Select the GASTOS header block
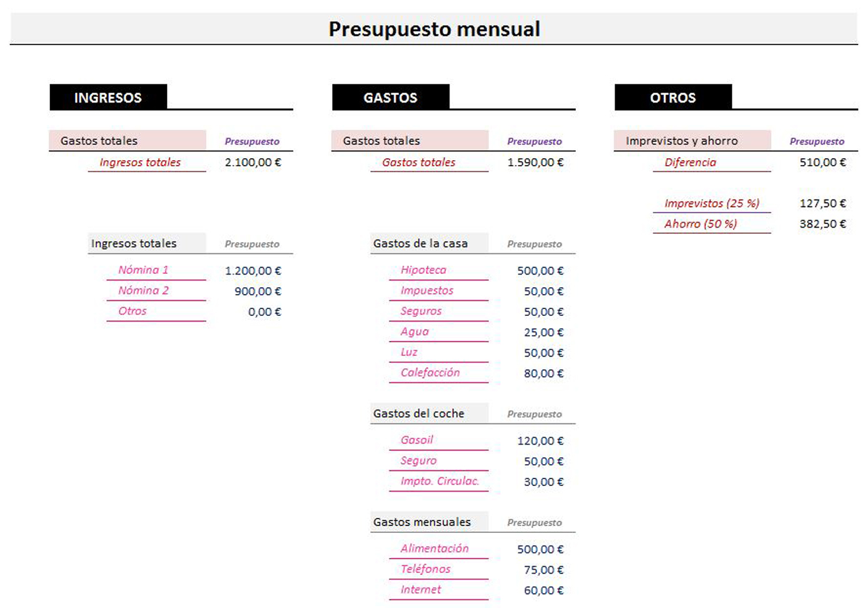 coord(391,97)
